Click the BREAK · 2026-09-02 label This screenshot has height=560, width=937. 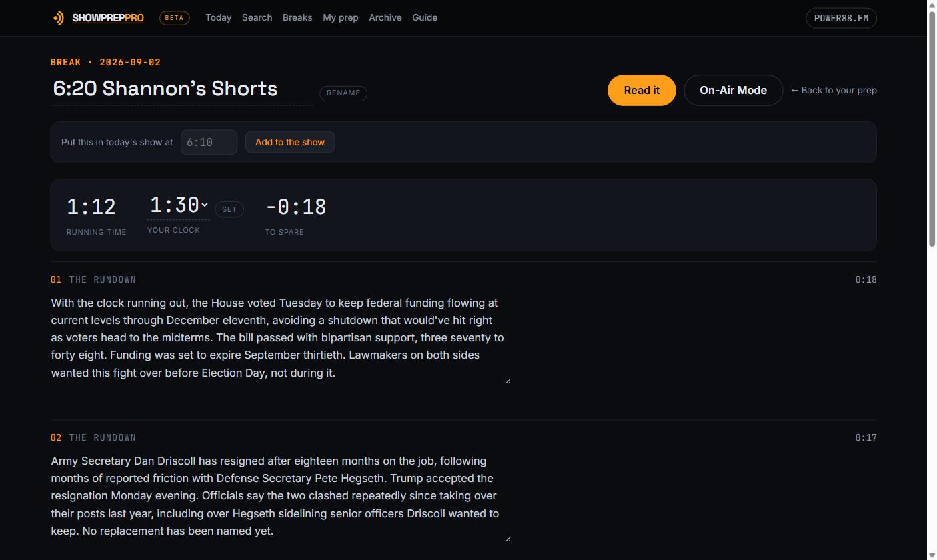tap(106, 62)
